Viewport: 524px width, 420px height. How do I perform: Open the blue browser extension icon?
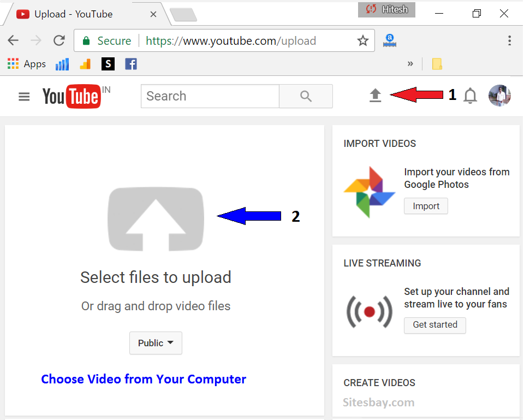pyautogui.click(x=390, y=40)
